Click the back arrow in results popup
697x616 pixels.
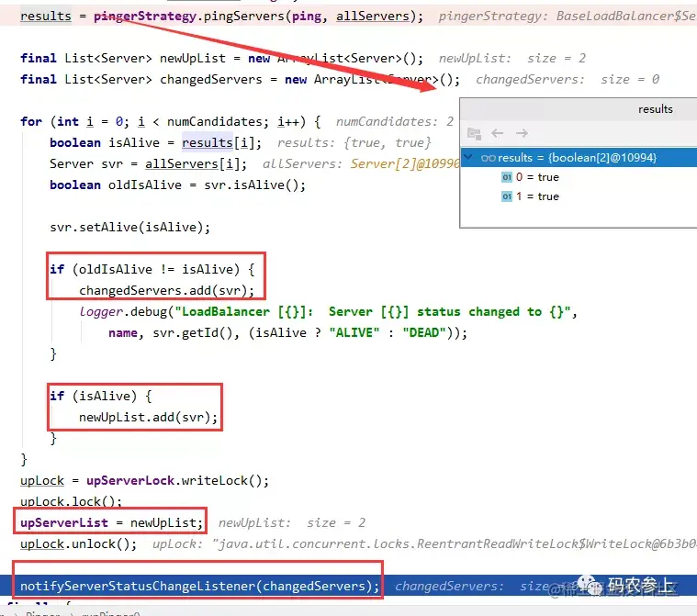point(498,133)
